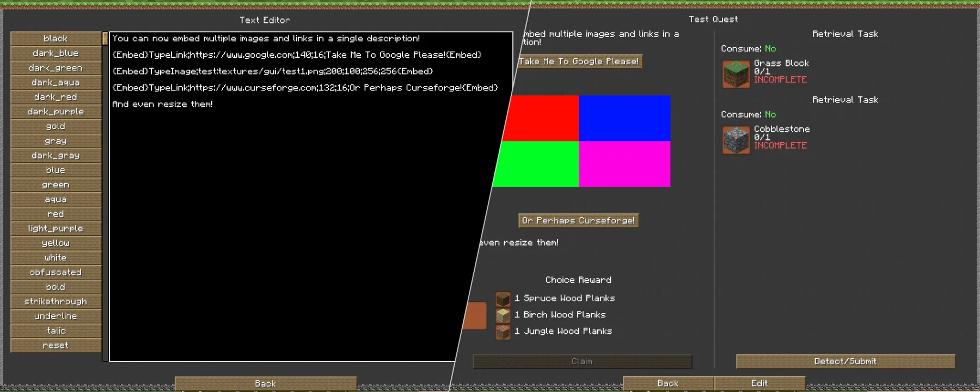Image resolution: width=980 pixels, height=392 pixels.
Task: Apply strikethrough text formatting
Action: pyautogui.click(x=56, y=302)
